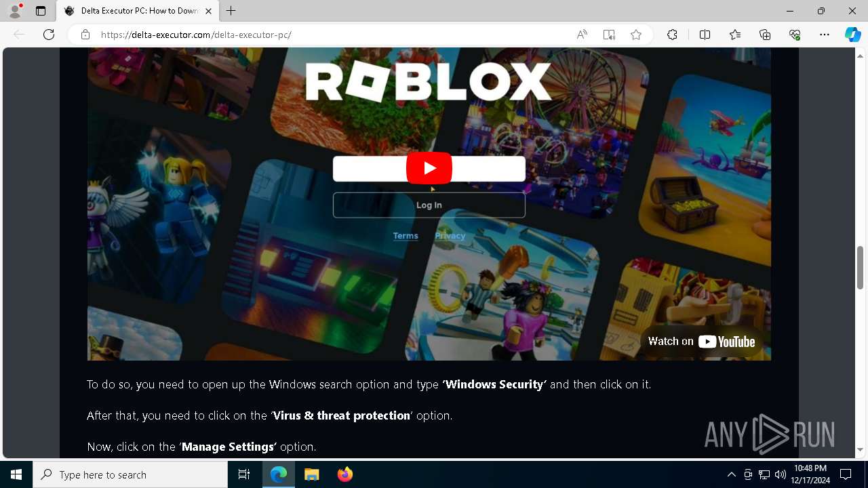This screenshot has width=868, height=488.
Task: Close the Delta Executor tab
Action: (208, 11)
